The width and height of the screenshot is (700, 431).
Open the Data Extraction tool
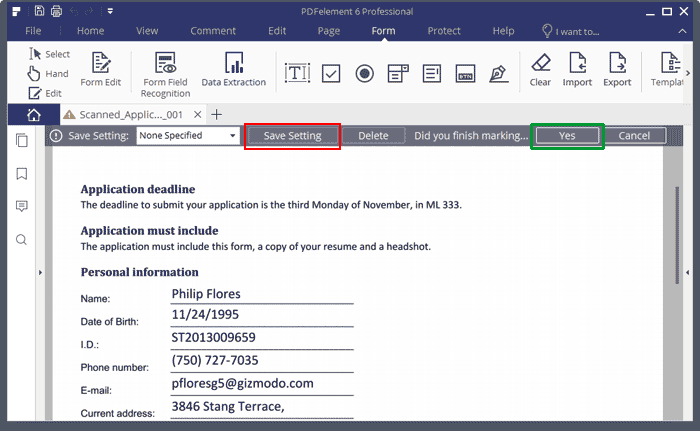click(x=233, y=68)
